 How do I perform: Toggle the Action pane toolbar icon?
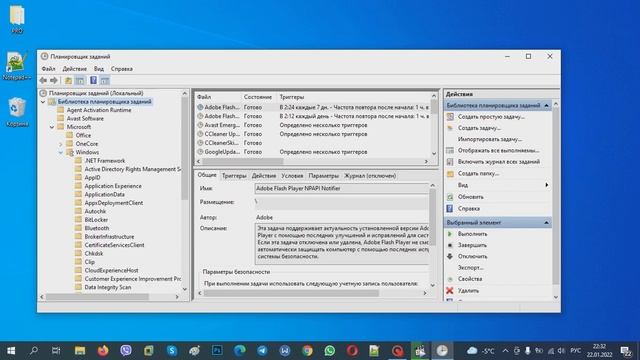tap(105, 80)
